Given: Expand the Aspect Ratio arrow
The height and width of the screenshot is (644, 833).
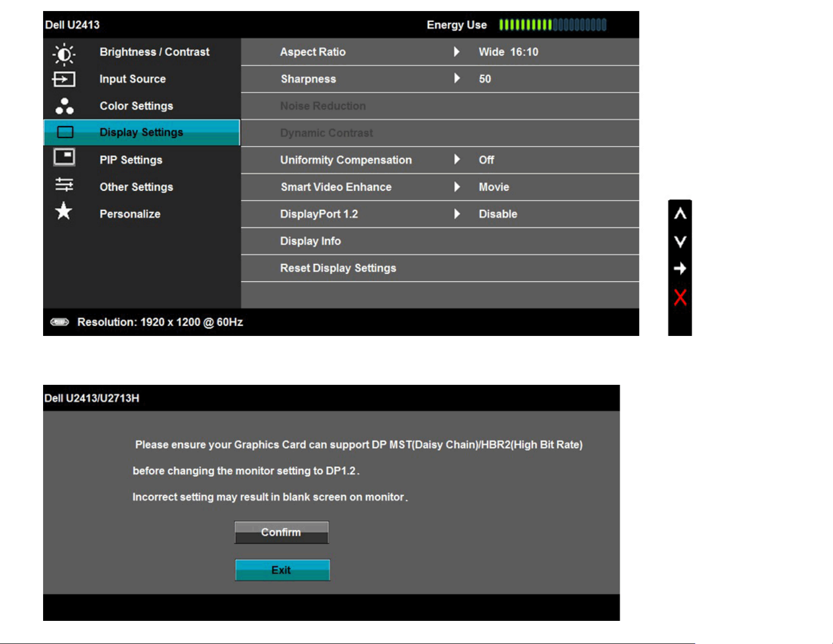Looking at the screenshot, I should coord(457,52).
